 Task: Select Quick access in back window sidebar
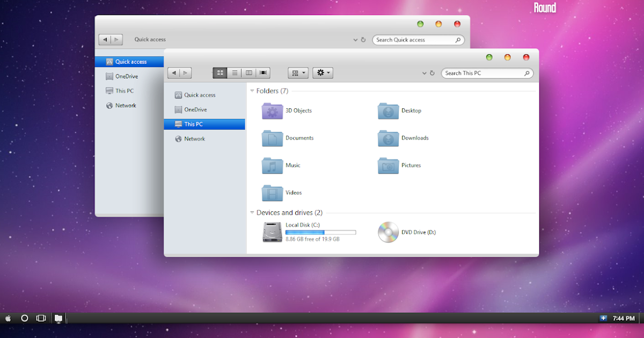coord(129,62)
